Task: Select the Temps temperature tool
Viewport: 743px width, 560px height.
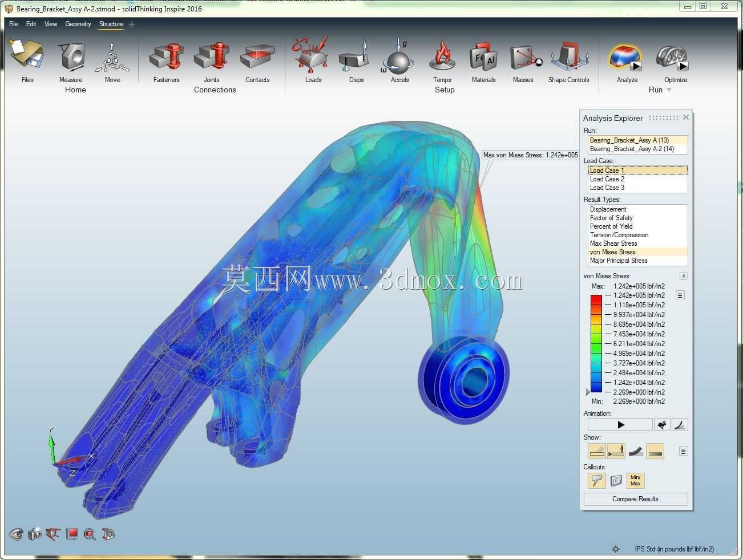Action: (442, 56)
